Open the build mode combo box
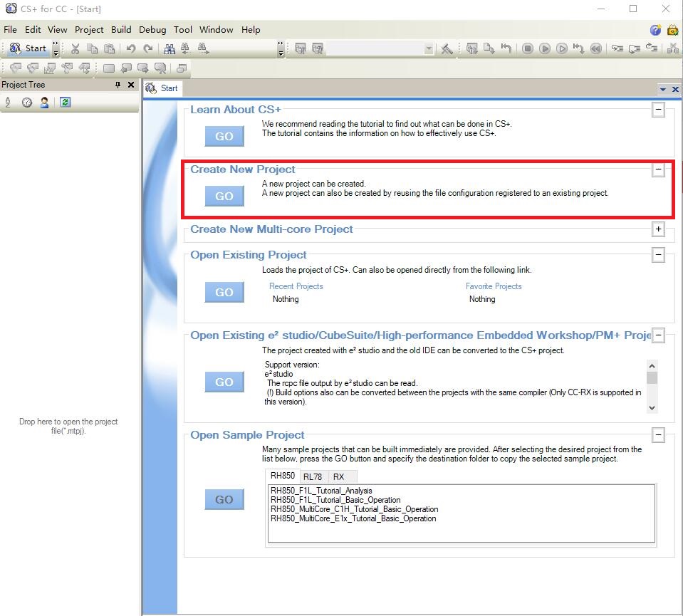 click(x=380, y=48)
